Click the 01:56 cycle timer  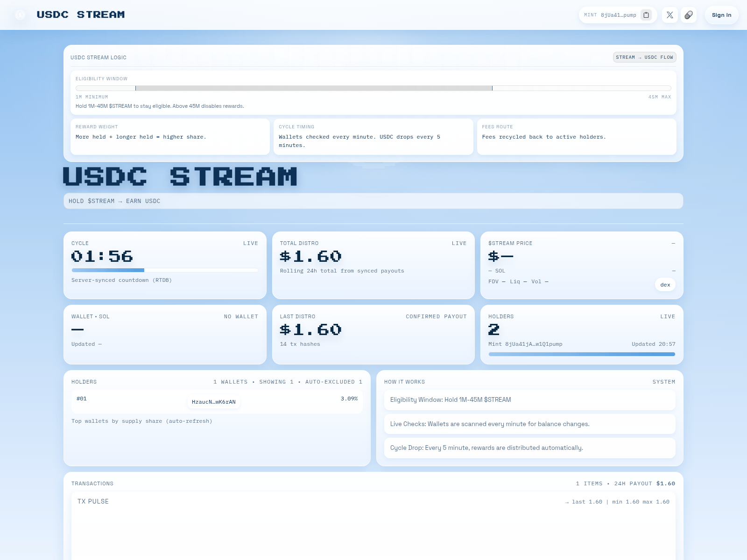(102, 256)
